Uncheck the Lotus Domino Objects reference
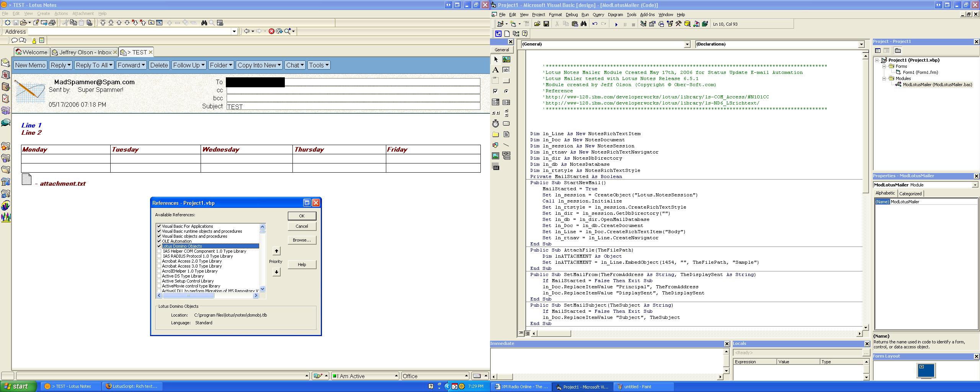 tap(159, 246)
